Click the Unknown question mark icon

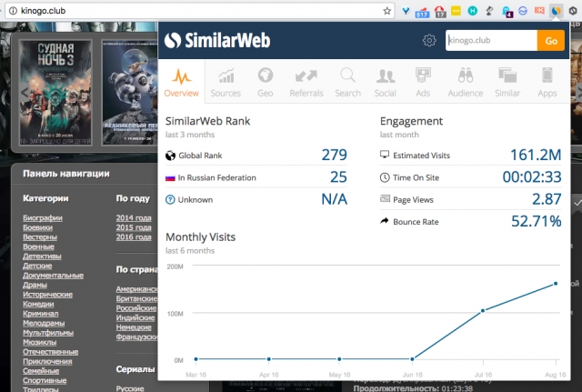point(170,200)
